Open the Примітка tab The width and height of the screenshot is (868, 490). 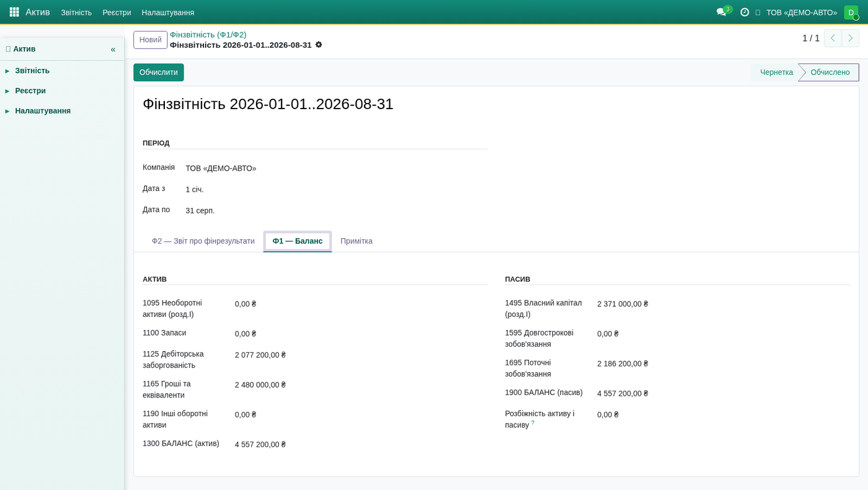[356, 241]
